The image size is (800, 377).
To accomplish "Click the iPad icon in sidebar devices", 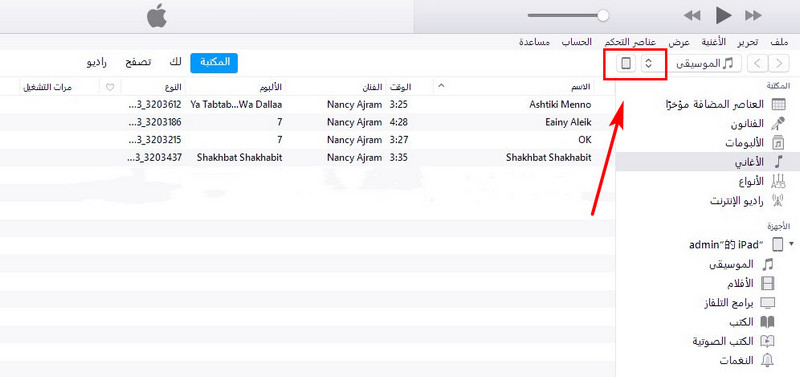I will tap(778, 244).
